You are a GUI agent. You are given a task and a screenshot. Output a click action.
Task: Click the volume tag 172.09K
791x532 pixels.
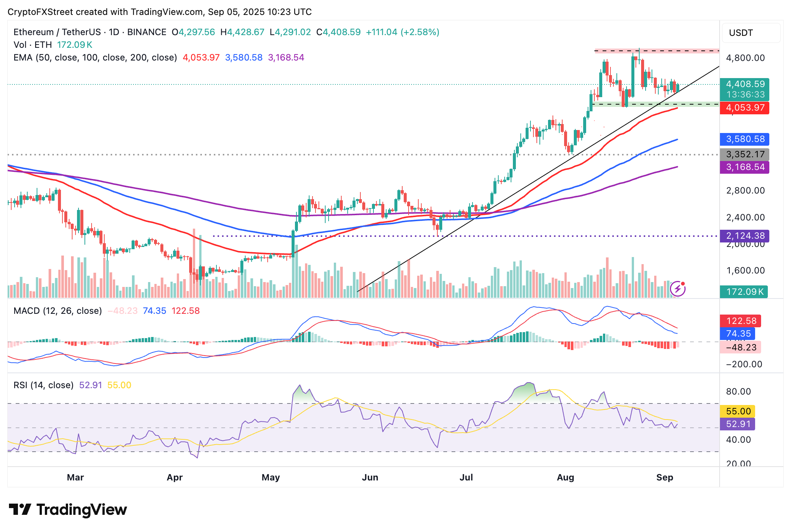(744, 292)
